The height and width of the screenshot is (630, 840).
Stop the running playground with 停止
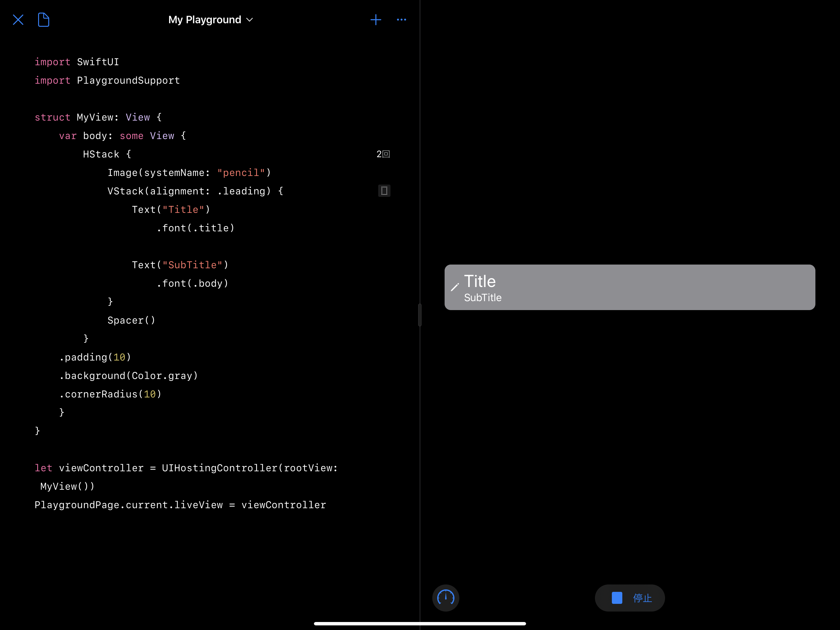click(x=630, y=598)
